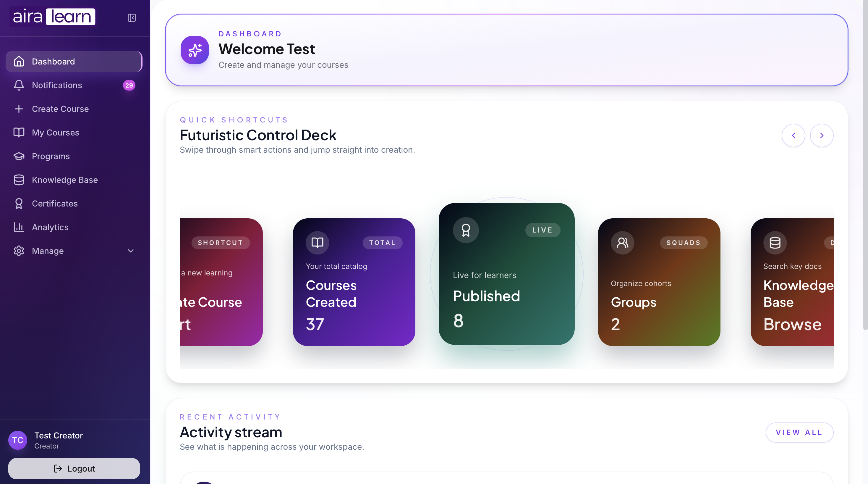Image resolution: width=868 pixels, height=484 pixels.
Task: Click database icon on Knowledge Base Browse card
Action: click(775, 243)
